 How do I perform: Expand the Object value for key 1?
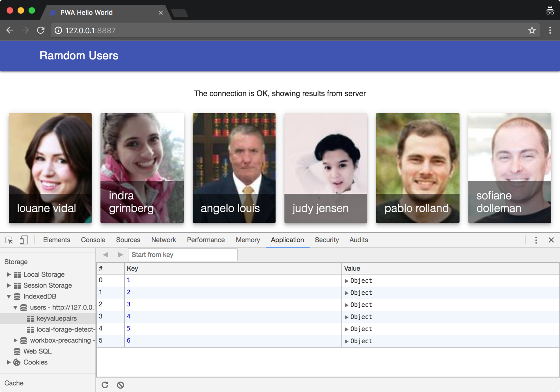(x=346, y=281)
